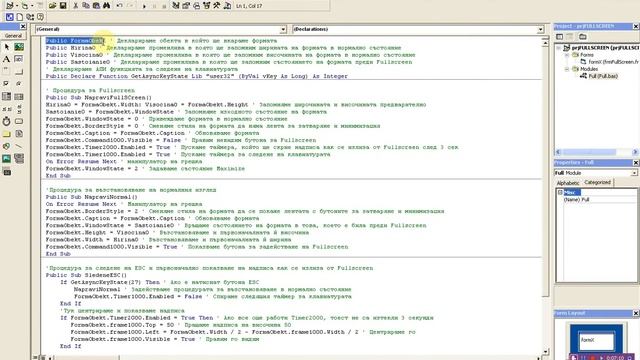Select the Data control in the toolbox
The height and width of the screenshot is (360, 640).
pyautogui.click(x=19, y=158)
